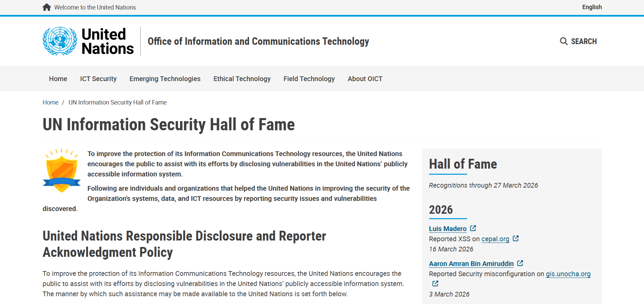Click external link icon below gis.unocha.org
Image resolution: width=644 pixels, height=304 pixels.
436,284
